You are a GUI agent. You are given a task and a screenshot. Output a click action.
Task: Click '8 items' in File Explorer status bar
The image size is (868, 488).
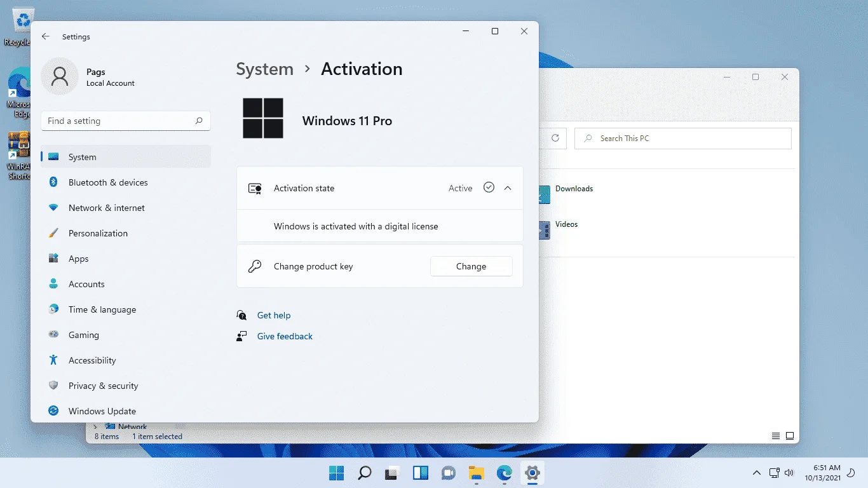pyautogui.click(x=107, y=437)
